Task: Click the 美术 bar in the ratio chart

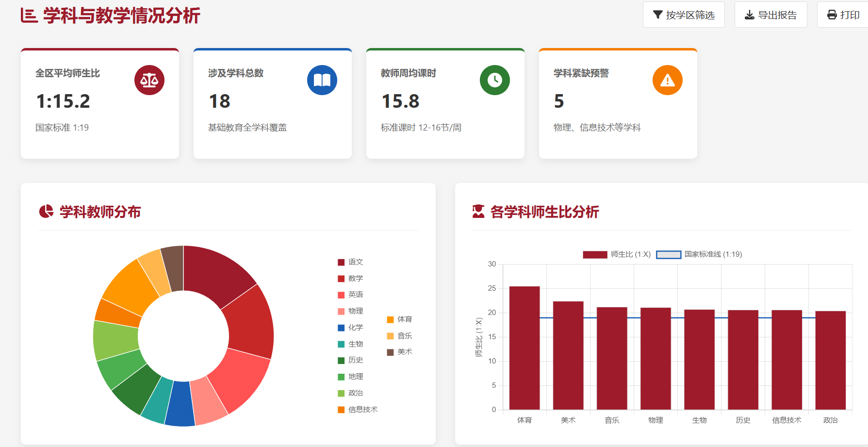Action: click(x=568, y=355)
